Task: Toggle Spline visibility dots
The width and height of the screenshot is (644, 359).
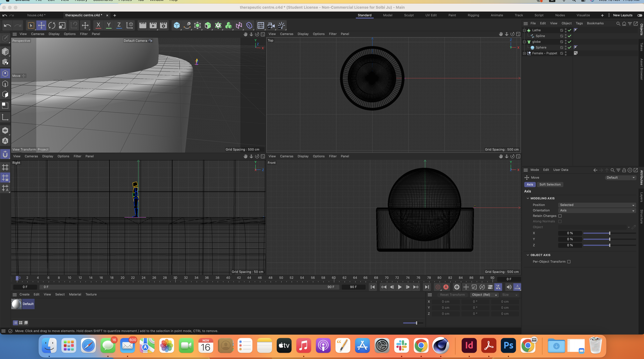Action: pyautogui.click(x=566, y=36)
